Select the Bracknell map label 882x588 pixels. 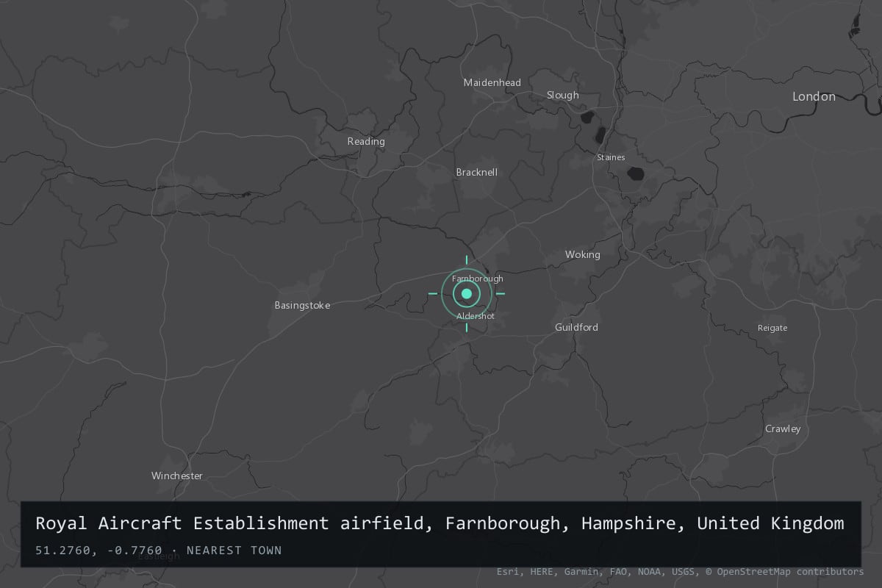coord(476,172)
